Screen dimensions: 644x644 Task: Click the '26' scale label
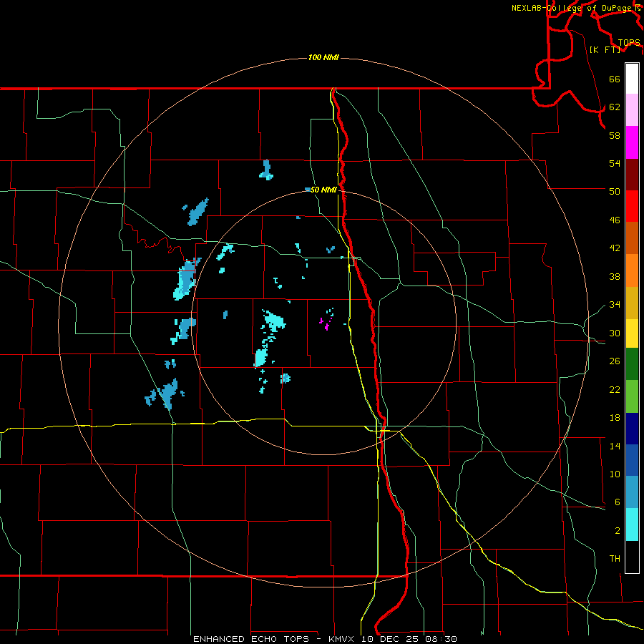click(615, 361)
